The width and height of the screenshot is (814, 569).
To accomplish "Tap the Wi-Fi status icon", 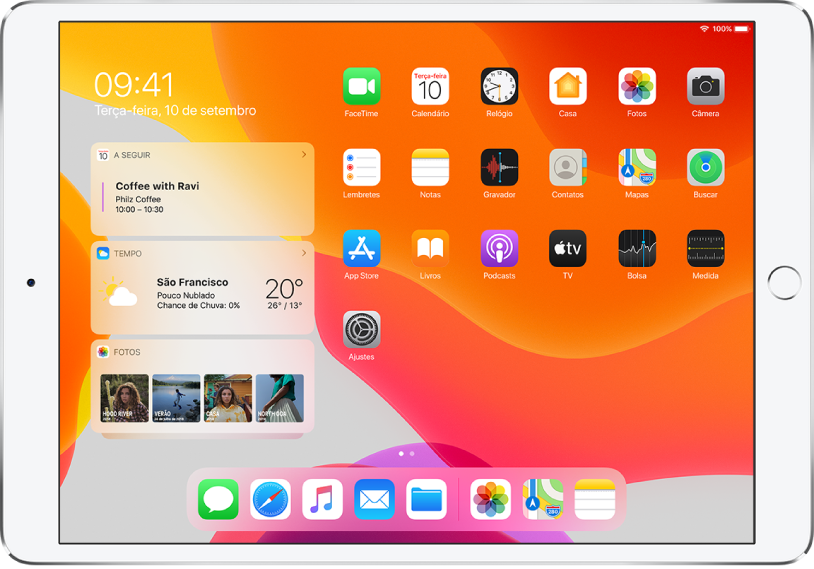I will pos(704,29).
